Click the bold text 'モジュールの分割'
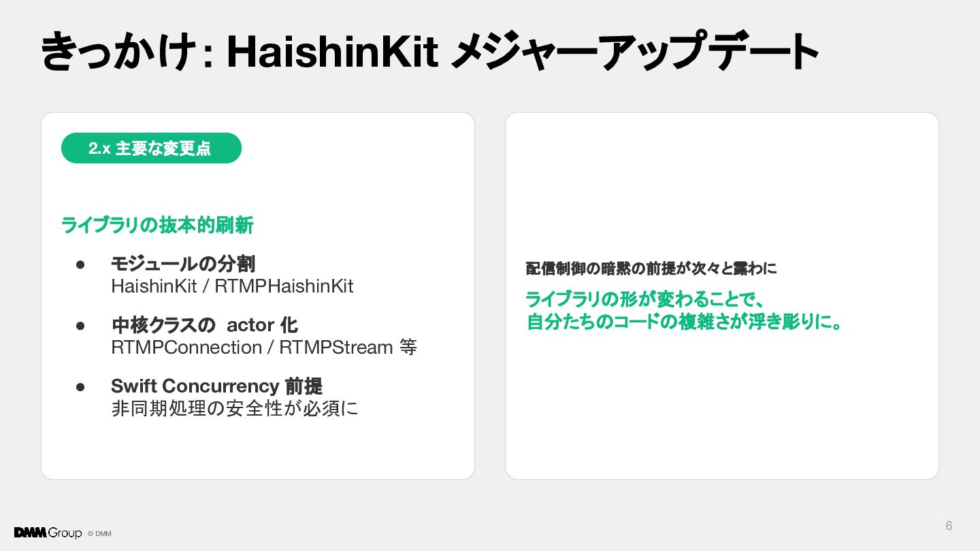 [183, 264]
